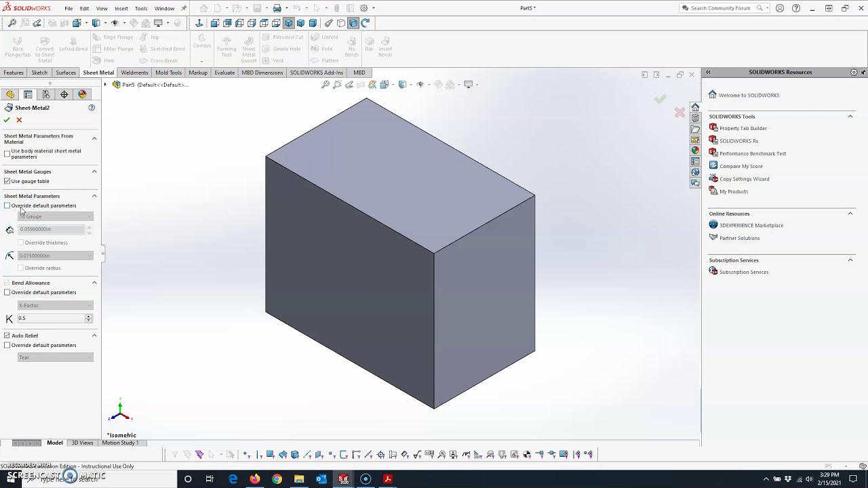Cancel Sheet-Metal2 with the red X
The image size is (868, 488).
coord(19,120)
